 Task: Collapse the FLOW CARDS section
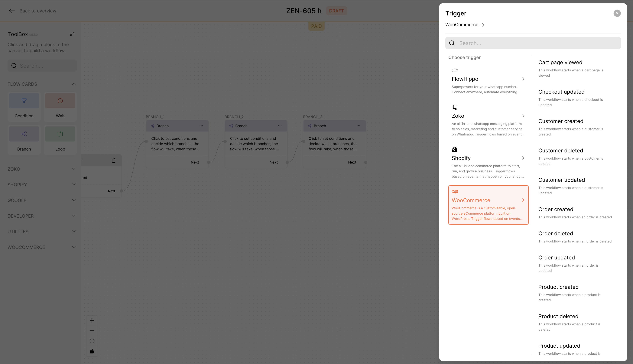(x=74, y=84)
